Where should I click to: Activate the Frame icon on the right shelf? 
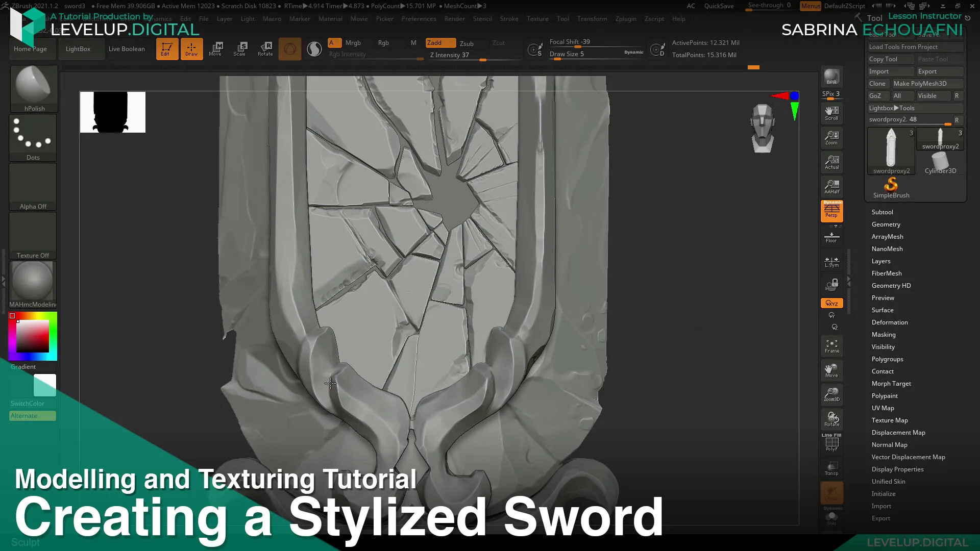[x=831, y=346]
